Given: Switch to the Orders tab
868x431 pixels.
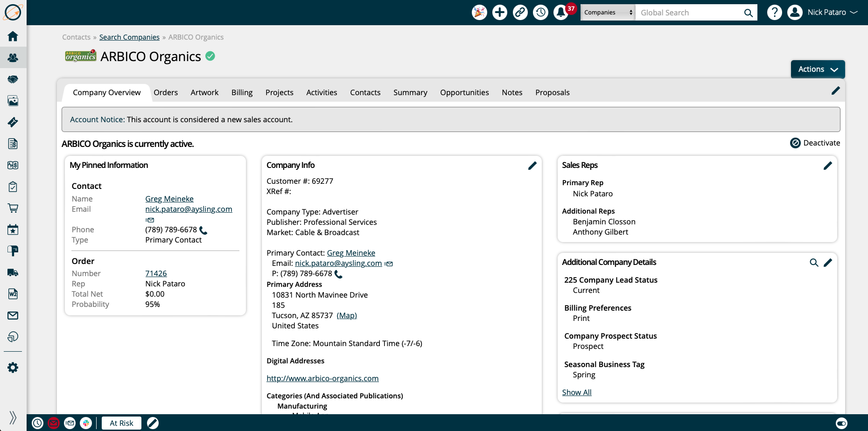Looking at the screenshot, I should 166,92.
